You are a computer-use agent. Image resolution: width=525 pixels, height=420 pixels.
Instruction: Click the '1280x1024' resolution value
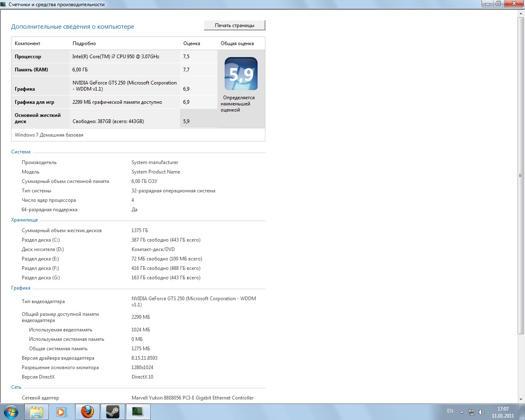click(x=142, y=367)
